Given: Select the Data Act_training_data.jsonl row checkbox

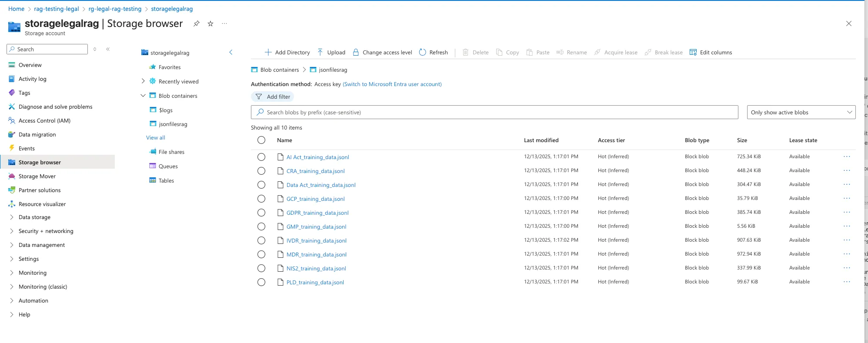Looking at the screenshot, I should click(261, 185).
